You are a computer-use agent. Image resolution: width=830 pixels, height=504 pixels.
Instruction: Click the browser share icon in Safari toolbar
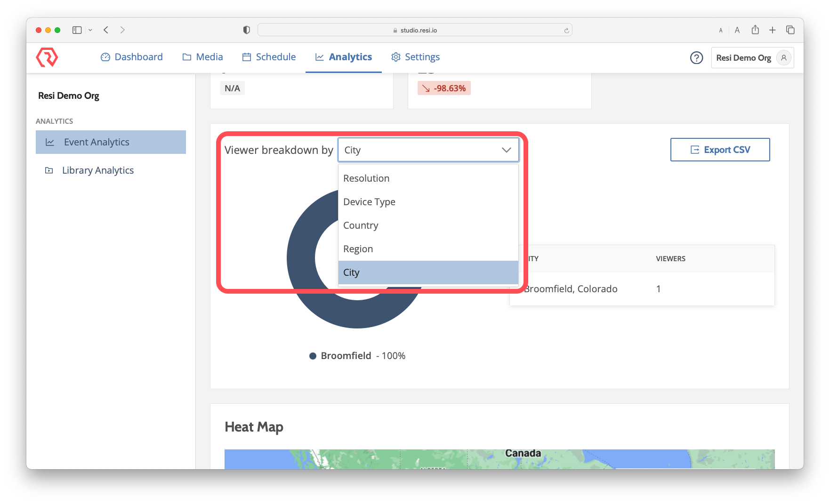[755, 29]
